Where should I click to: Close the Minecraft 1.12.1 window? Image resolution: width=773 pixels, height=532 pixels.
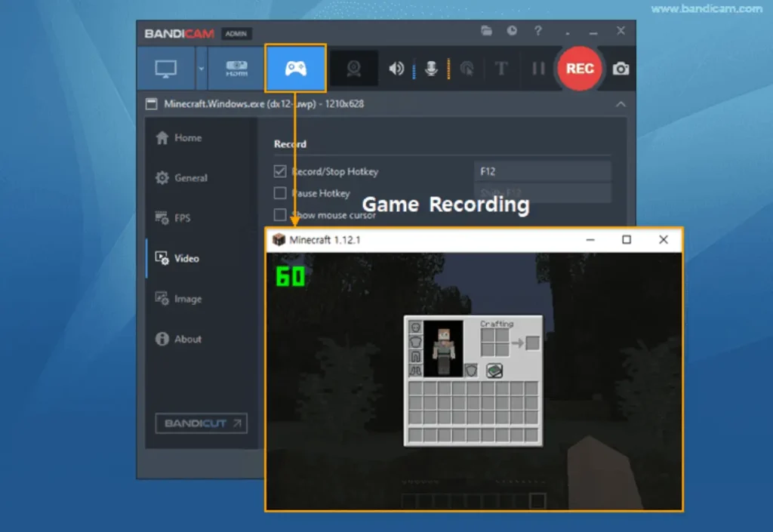click(x=664, y=240)
